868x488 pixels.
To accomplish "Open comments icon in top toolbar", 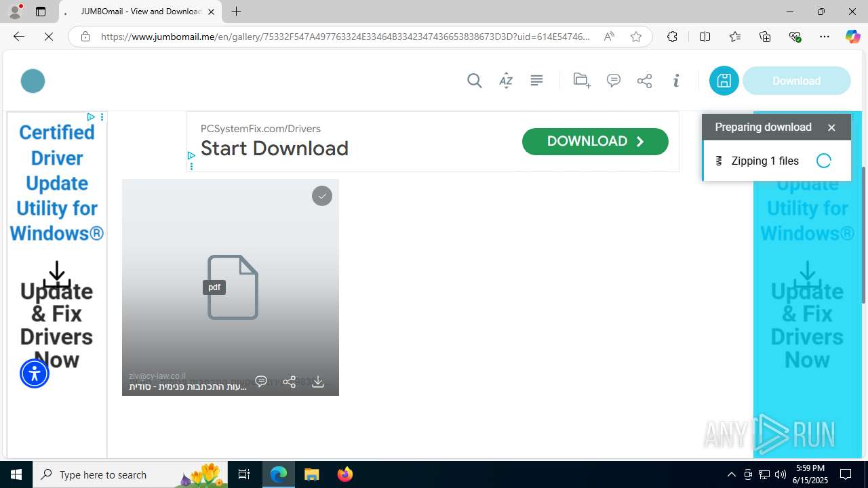I will (614, 81).
